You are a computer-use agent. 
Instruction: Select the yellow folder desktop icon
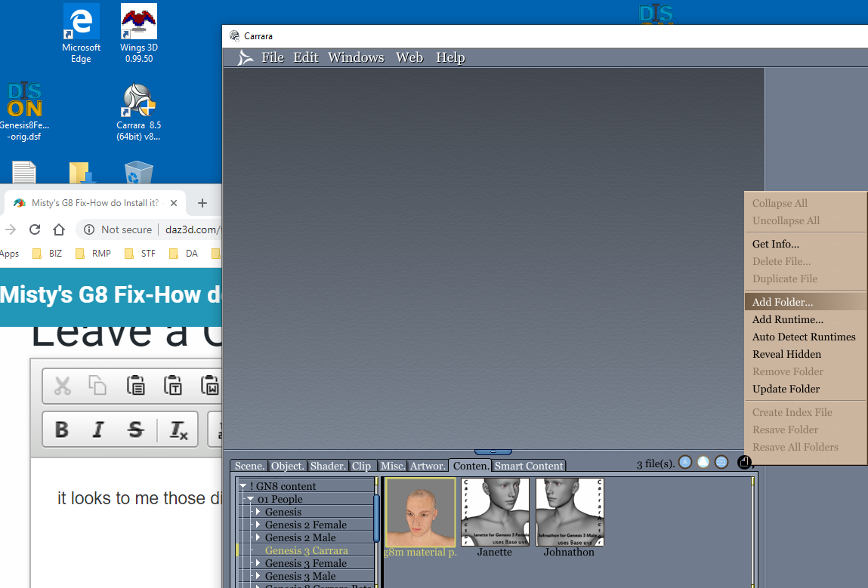click(82, 172)
